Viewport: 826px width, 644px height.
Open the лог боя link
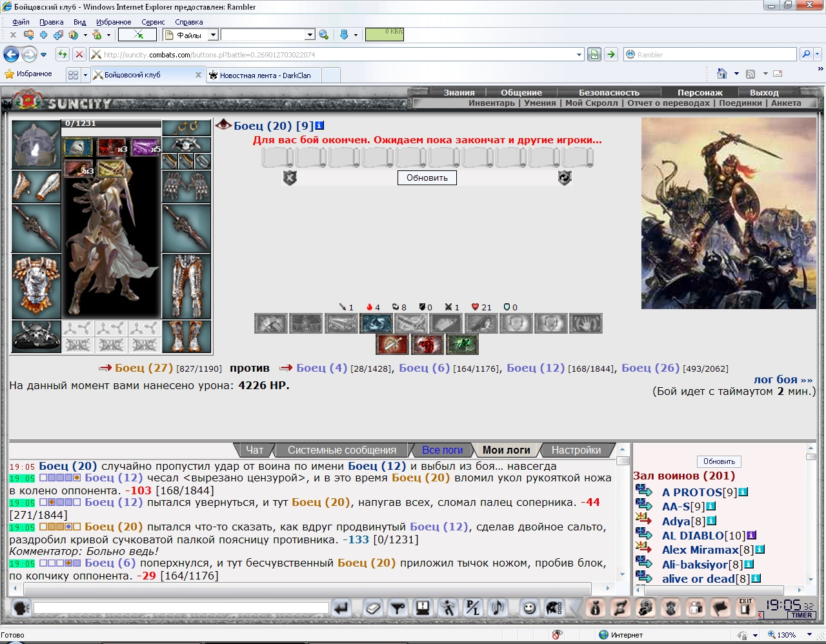[783, 379]
